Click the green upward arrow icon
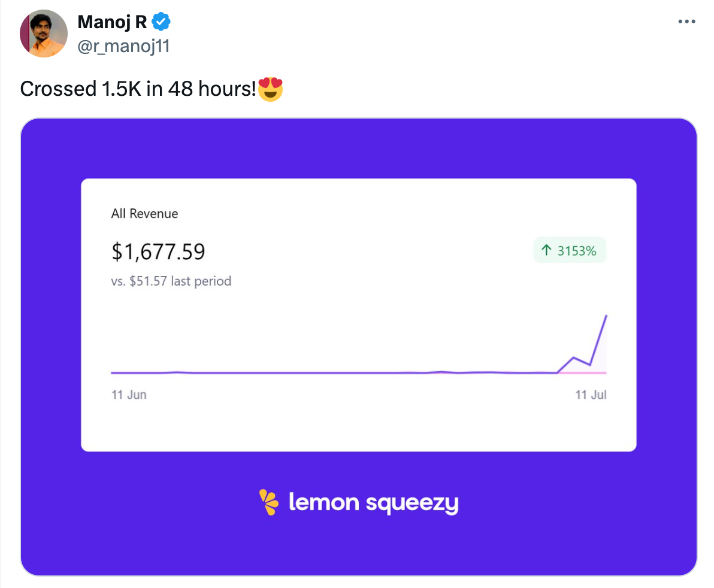This screenshot has width=714, height=588. click(546, 251)
